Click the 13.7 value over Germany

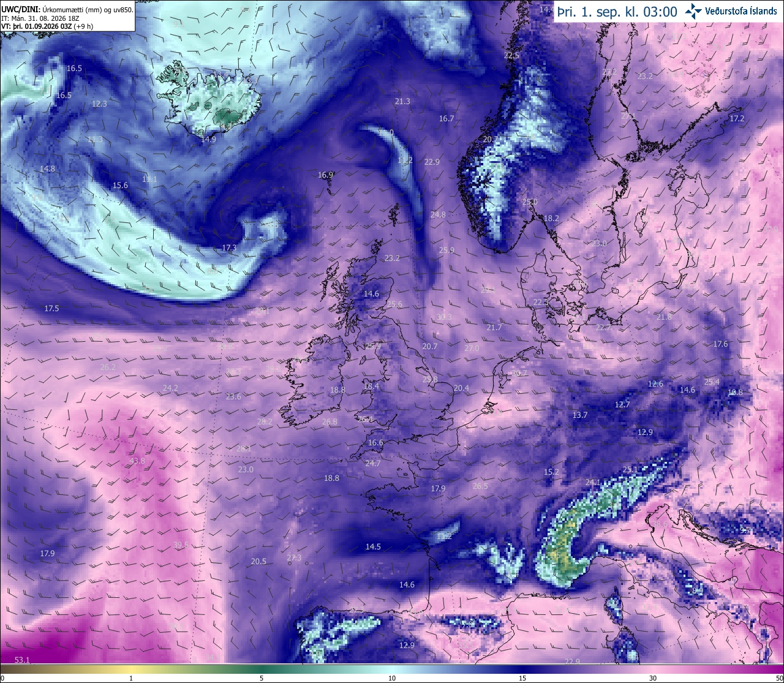click(580, 415)
